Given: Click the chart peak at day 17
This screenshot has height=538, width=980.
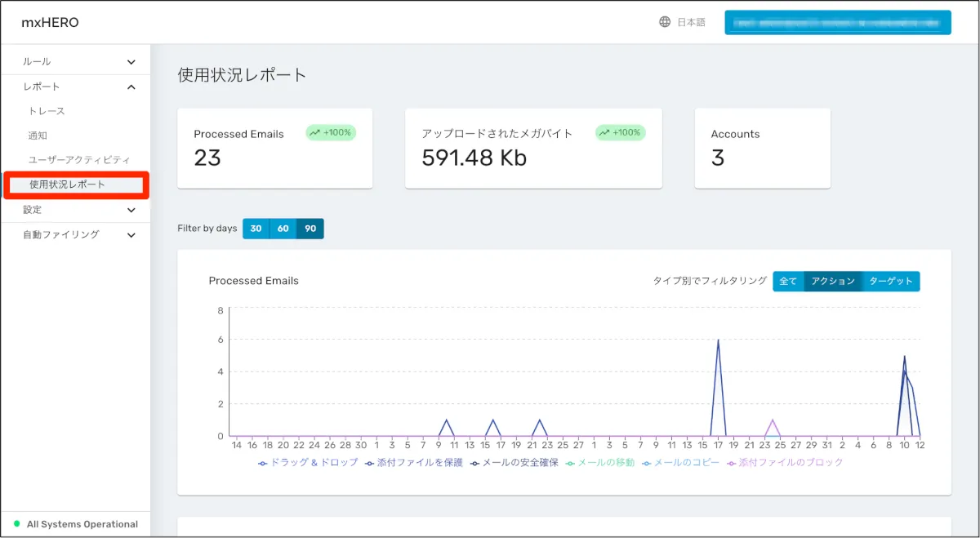Looking at the screenshot, I should (718, 340).
